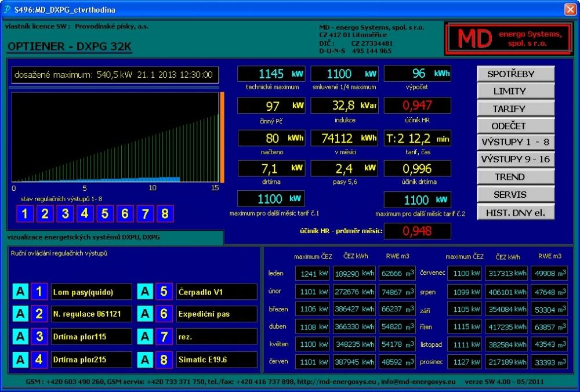This screenshot has height=392, width=580.
Task: Click manual output number 7 beside rez.
Action: tap(164, 336)
